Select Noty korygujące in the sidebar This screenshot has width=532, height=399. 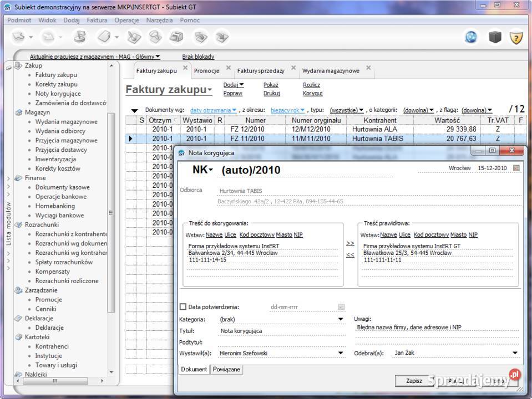(58, 94)
